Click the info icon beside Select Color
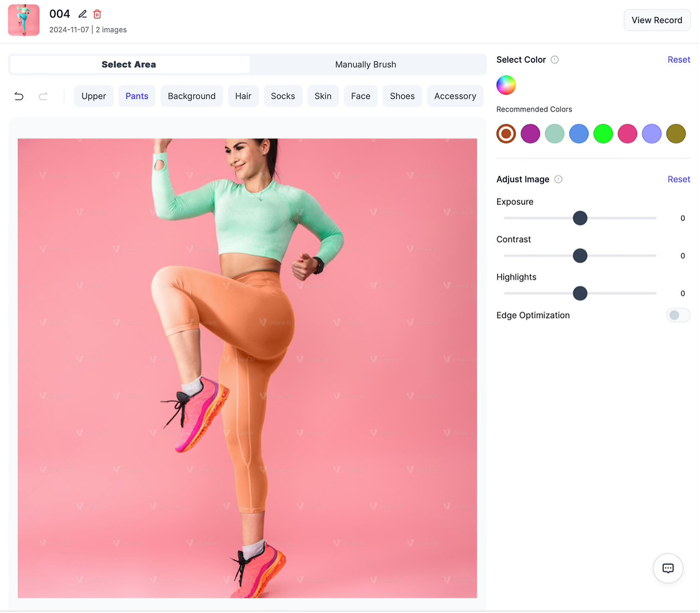The height and width of the screenshot is (613, 700). (x=555, y=60)
